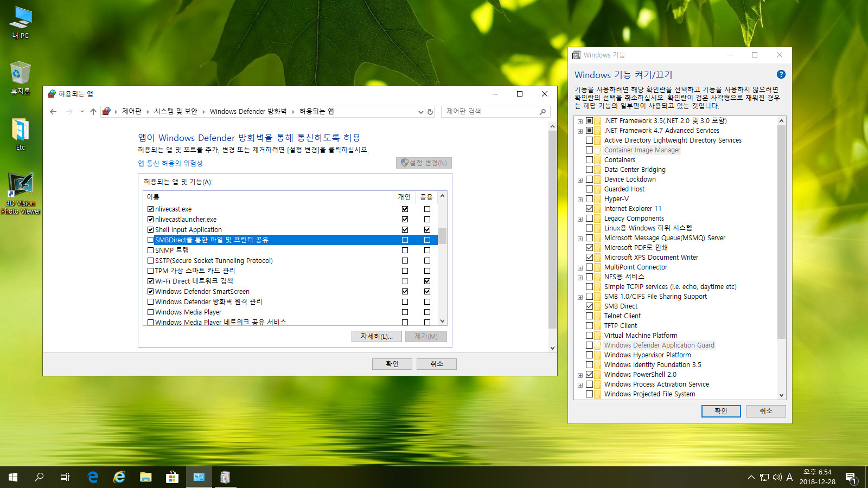Open the 휴지통 recycle bin icon
This screenshot has width=868, height=488.
coord(21,78)
